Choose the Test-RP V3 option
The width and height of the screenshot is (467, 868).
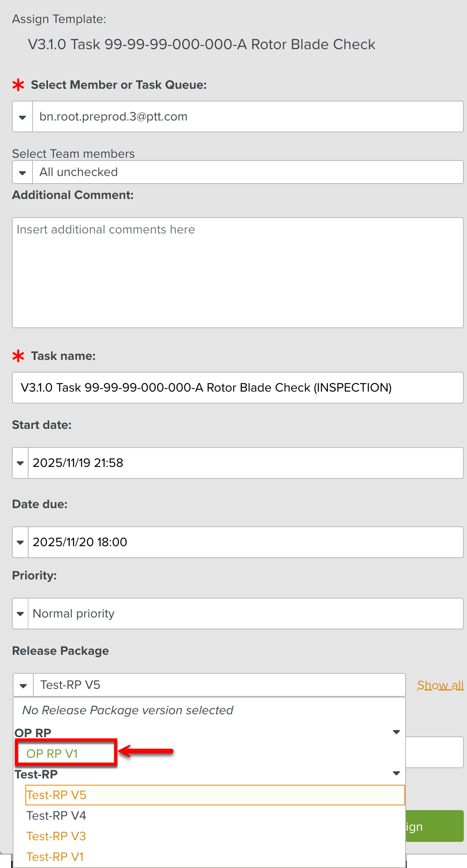coord(56,836)
